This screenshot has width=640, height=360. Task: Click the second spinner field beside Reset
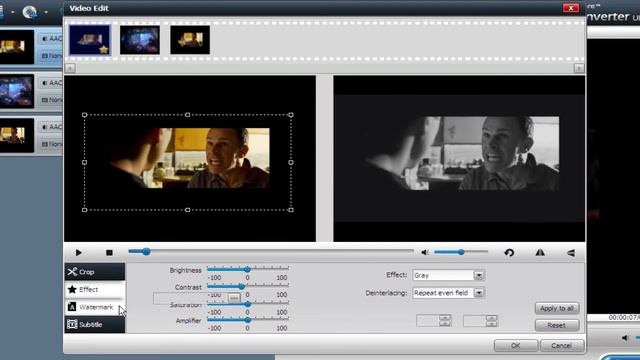click(x=480, y=320)
